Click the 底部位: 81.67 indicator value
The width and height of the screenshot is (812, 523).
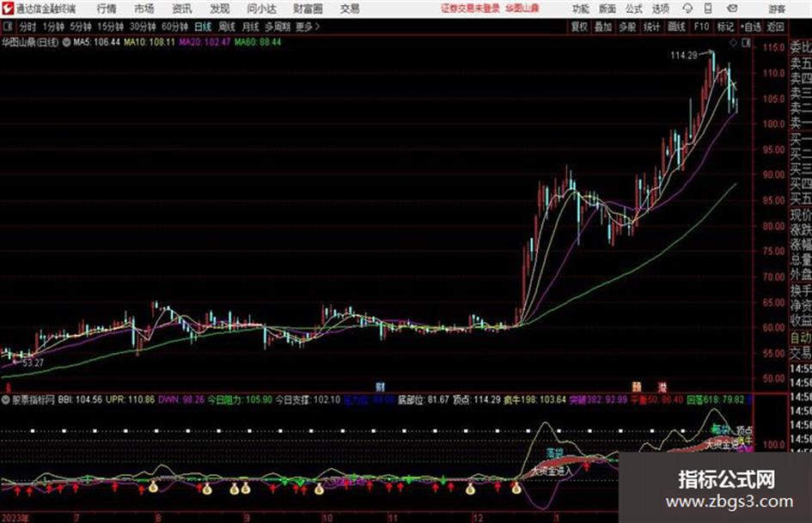[424, 399]
